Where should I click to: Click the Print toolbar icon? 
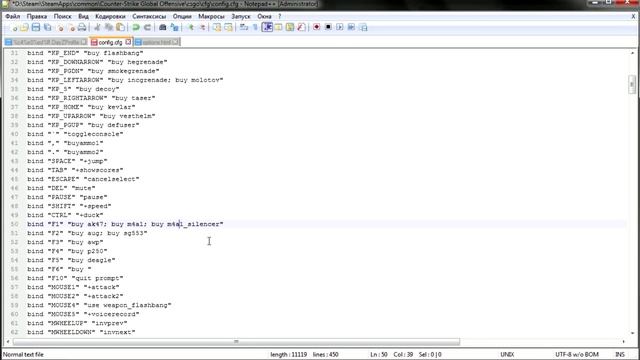(x=82, y=27)
